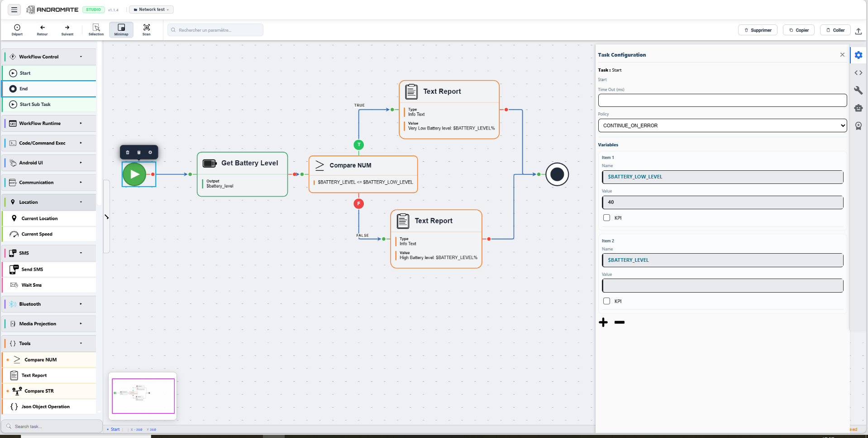Open the wrench side tab
The height and width of the screenshot is (438, 868).
[858, 90]
